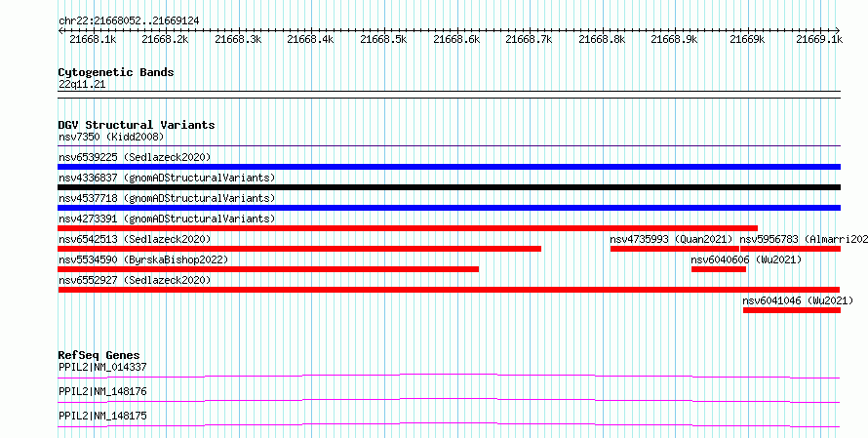Click the RefSeq Genes track title
Viewport: 868px width, 438px height.
tap(99, 355)
